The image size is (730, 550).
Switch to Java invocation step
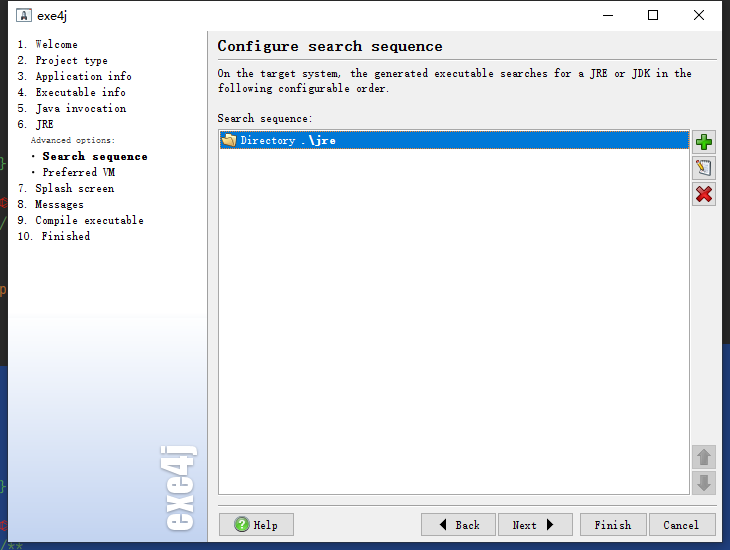tap(80, 108)
